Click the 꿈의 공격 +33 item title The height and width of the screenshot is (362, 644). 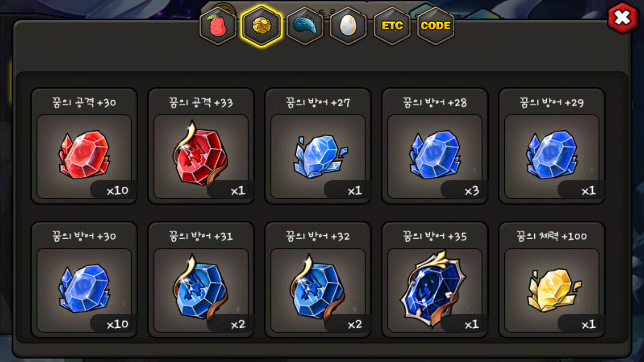pos(201,103)
